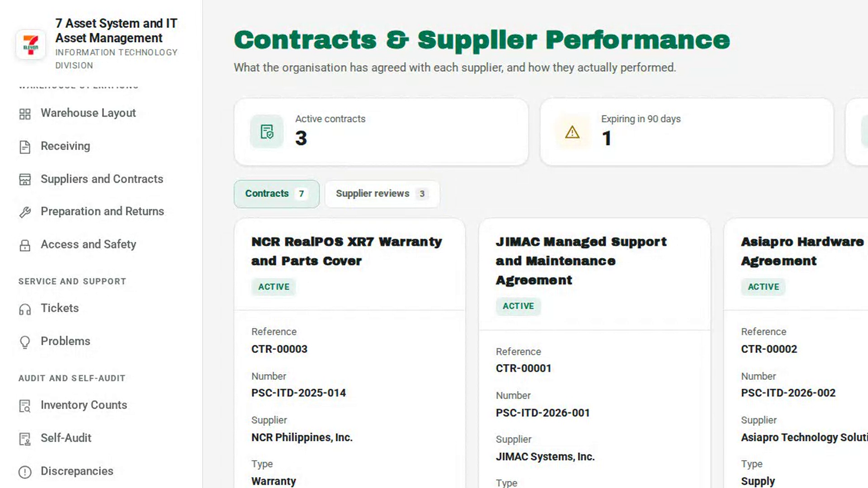This screenshot has height=488, width=868.
Task: Click supplier NCR Philippines, Inc.
Action: pyautogui.click(x=302, y=437)
